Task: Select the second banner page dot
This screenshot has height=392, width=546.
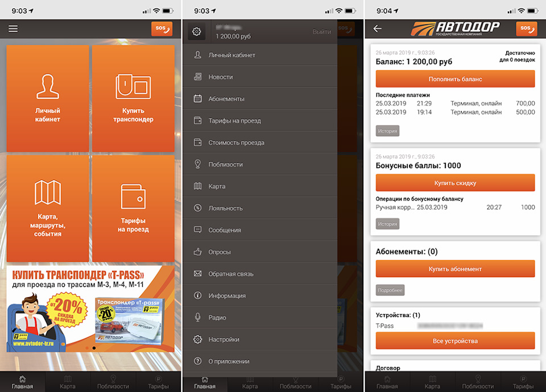Action: [94, 348]
